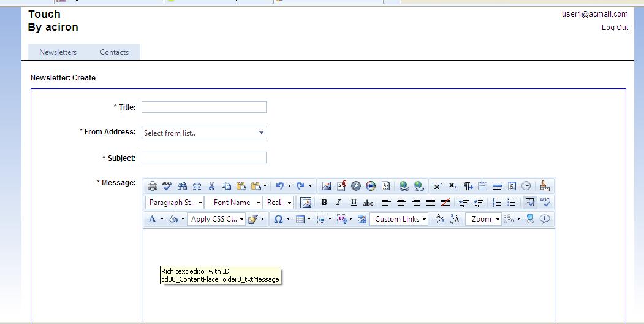Screen dimensions: 644x324
Task: Run the ABC spell check tool
Action: pos(167,186)
